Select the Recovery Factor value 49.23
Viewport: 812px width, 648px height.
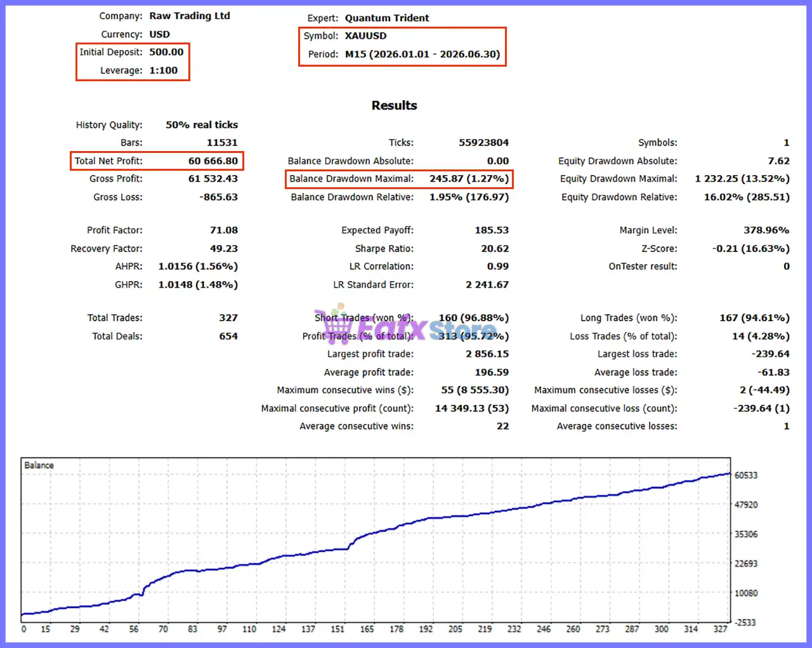(x=224, y=249)
